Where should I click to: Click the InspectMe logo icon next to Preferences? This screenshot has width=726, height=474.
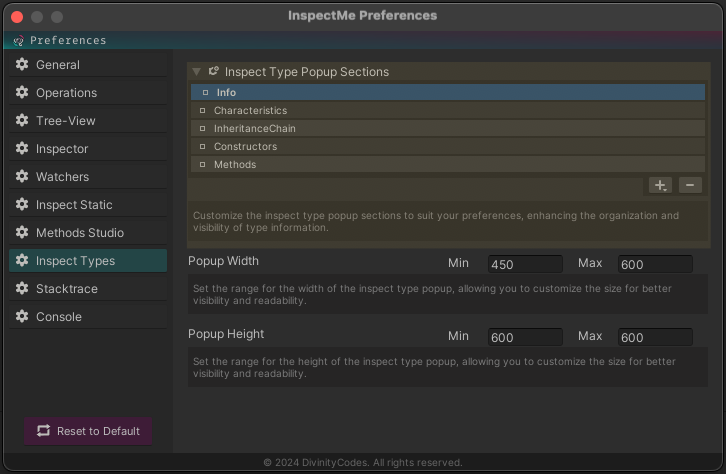(18, 41)
